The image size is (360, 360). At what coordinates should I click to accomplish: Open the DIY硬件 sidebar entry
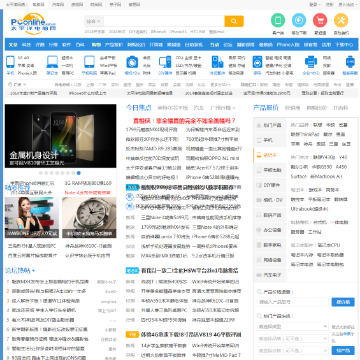click(x=270, y=185)
